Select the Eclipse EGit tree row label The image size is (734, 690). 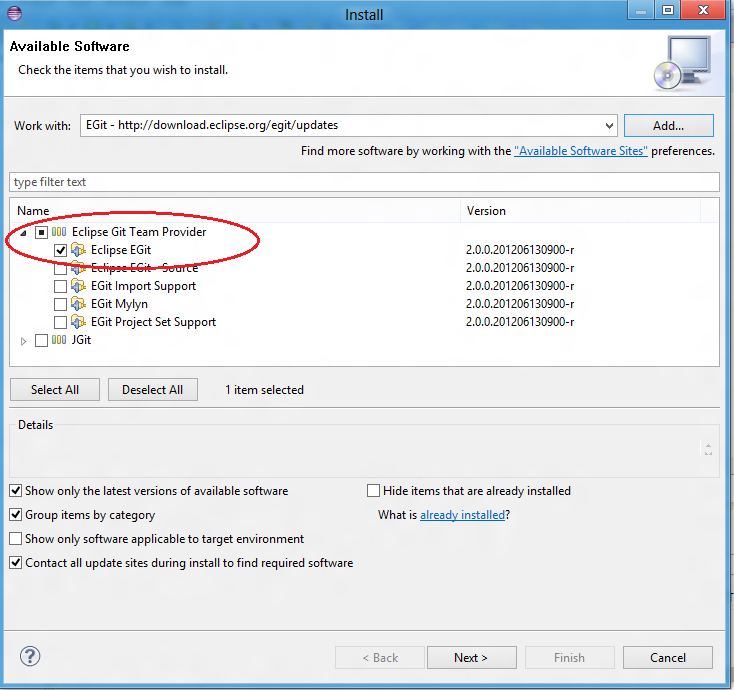tap(121, 250)
